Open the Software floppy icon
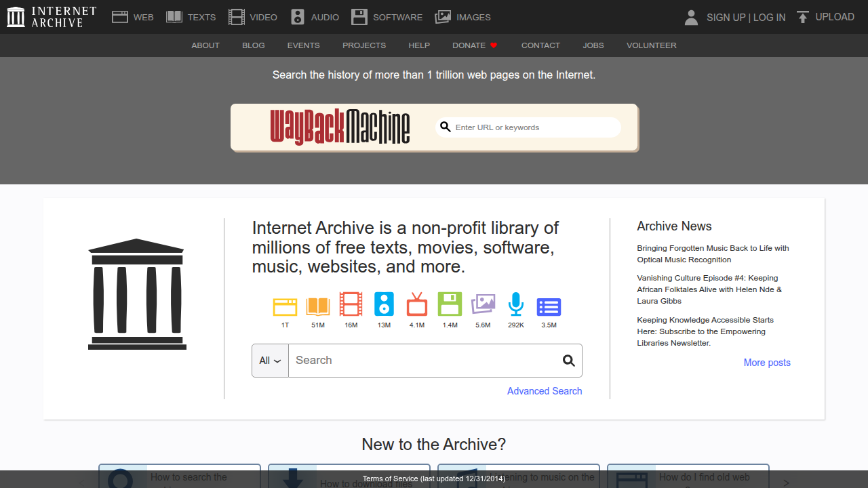 click(x=359, y=17)
